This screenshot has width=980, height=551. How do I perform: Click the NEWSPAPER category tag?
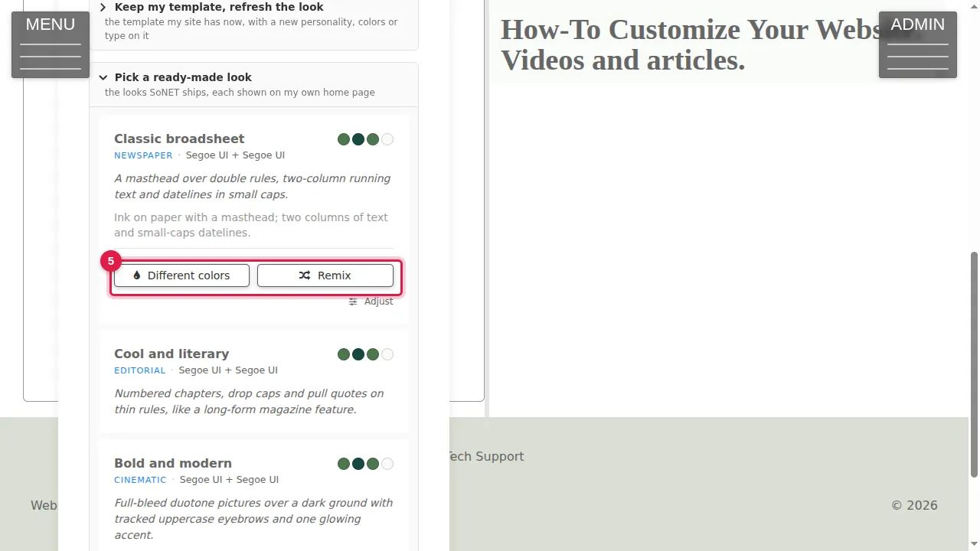pyautogui.click(x=143, y=155)
